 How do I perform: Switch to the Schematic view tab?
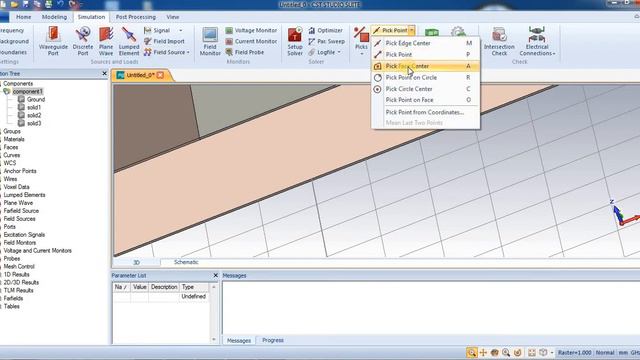[186, 262]
